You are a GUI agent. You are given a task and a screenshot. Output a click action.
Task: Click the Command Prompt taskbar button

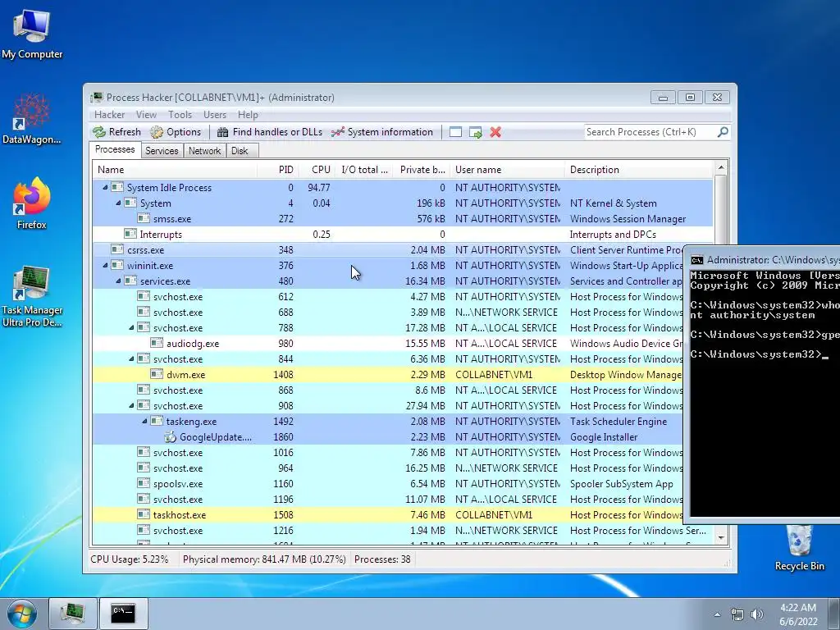(123, 614)
